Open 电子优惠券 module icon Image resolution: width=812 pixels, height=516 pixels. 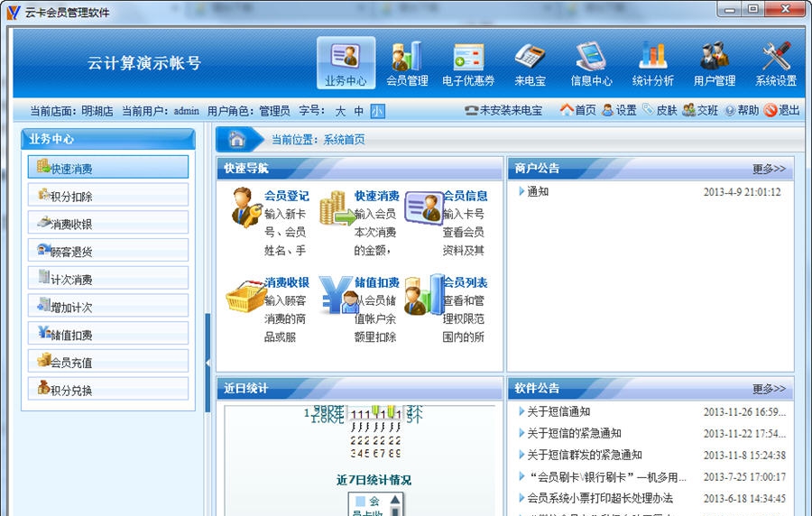[468, 63]
